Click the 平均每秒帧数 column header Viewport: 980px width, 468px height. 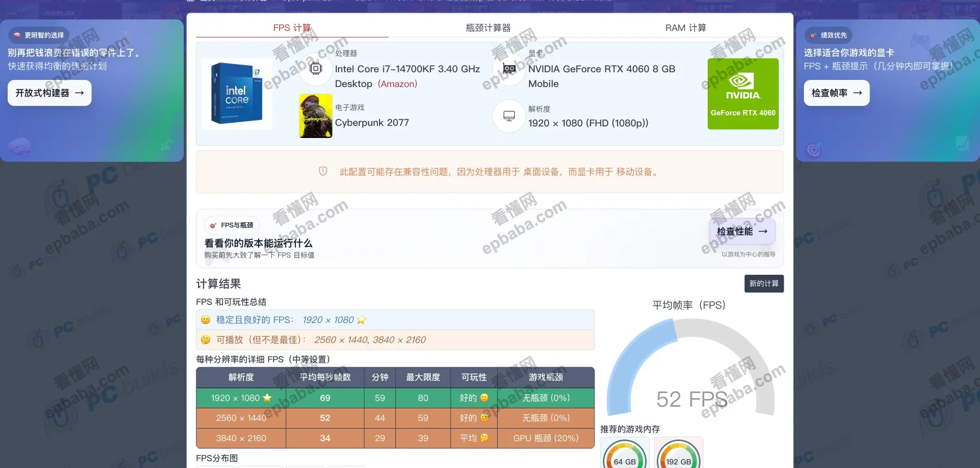(x=325, y=377)
